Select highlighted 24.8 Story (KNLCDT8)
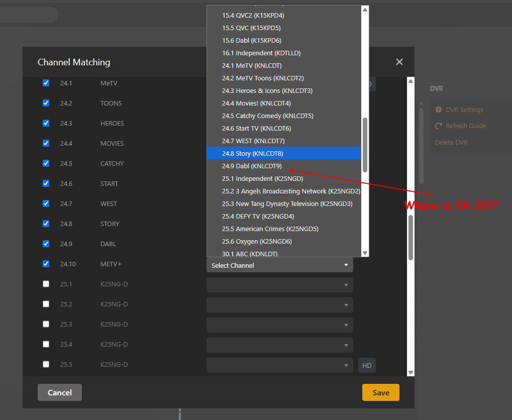 click(x=284, y=154)
